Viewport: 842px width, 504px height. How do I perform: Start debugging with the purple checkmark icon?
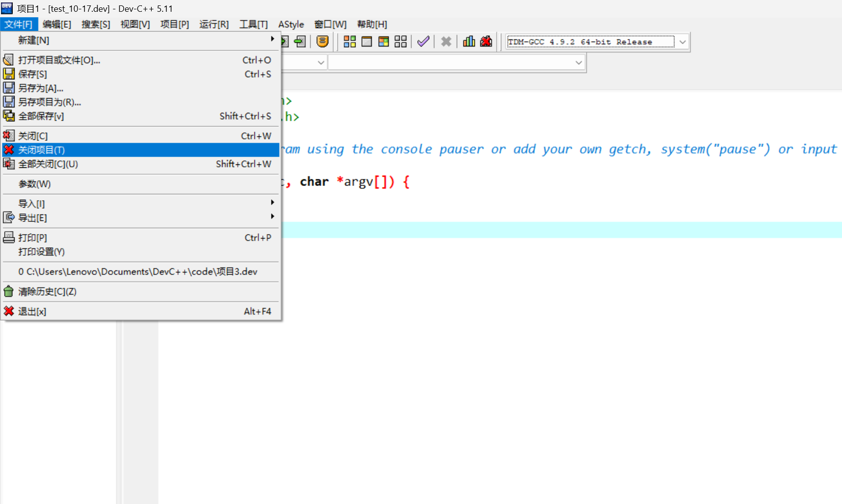pyautogui.click(x=423, y=42)
